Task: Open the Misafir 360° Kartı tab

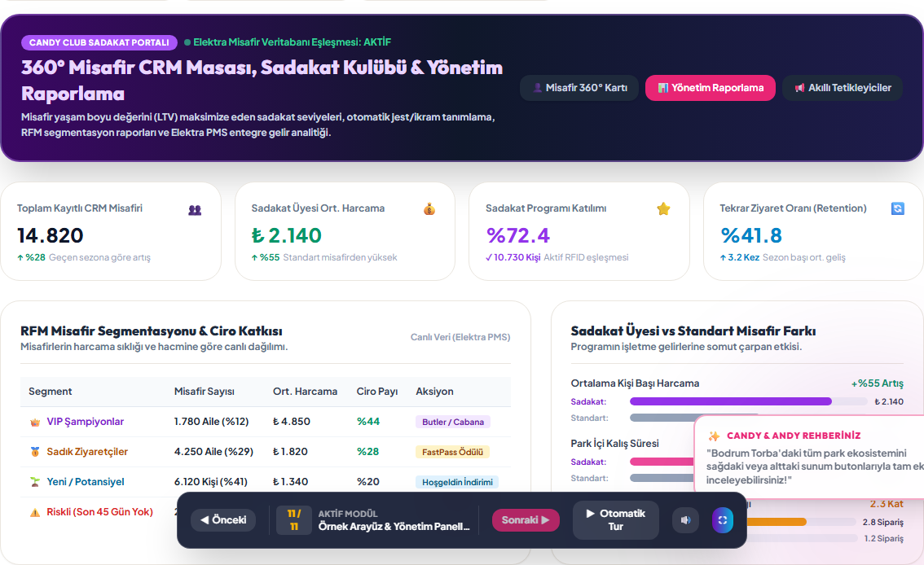Action: 579,88
